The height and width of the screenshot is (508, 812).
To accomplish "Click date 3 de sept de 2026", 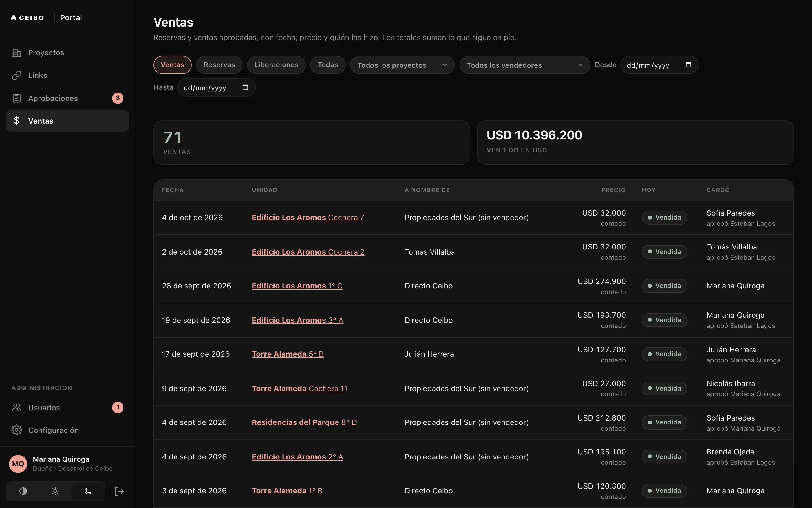I will pos(194,491).
